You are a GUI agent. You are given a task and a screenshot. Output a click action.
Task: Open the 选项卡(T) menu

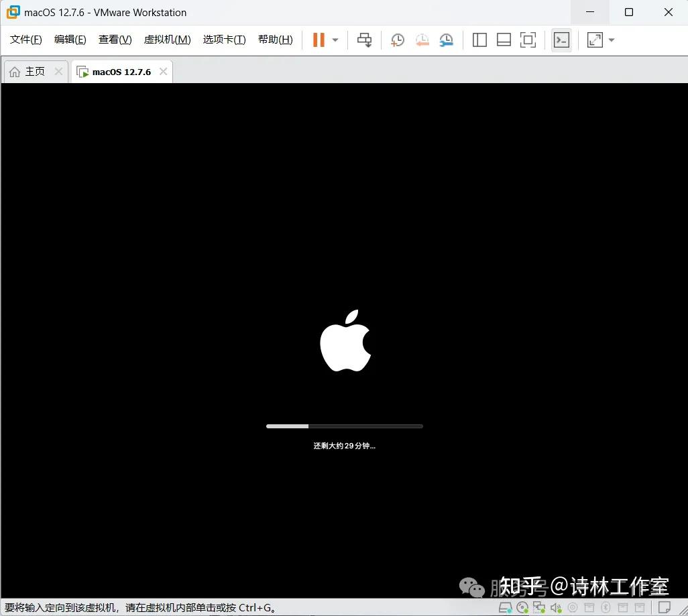(224, 40)
